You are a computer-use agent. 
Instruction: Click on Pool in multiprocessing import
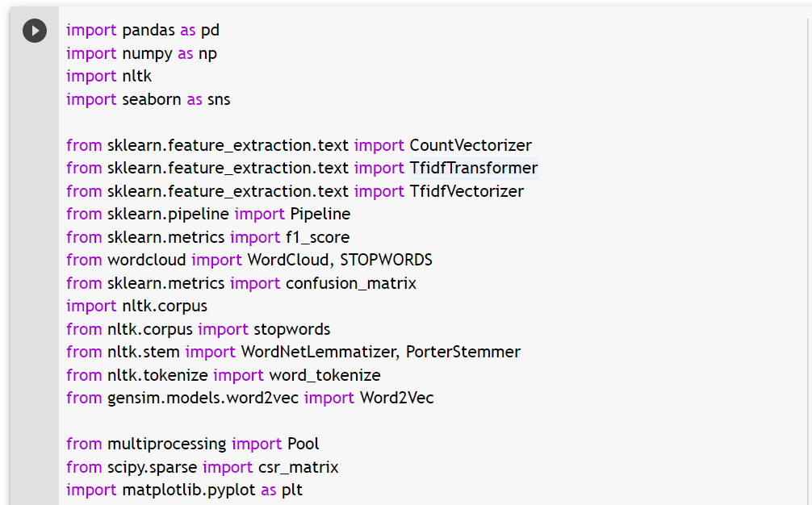pyautogui.click(x=303, y=444)
